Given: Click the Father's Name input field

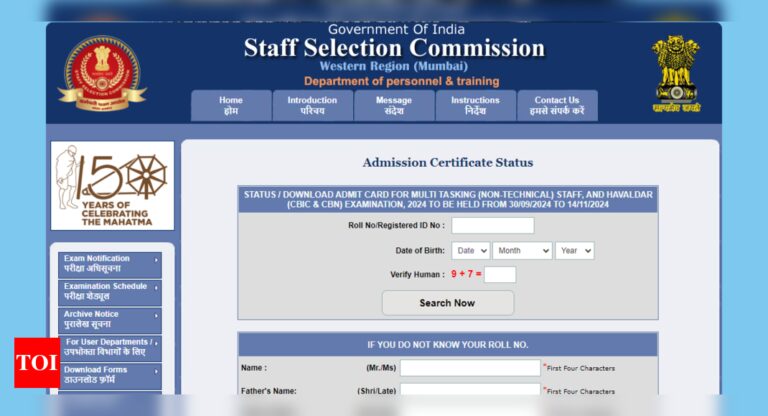Looking at the screenshot, I should [x=470, y=390].
